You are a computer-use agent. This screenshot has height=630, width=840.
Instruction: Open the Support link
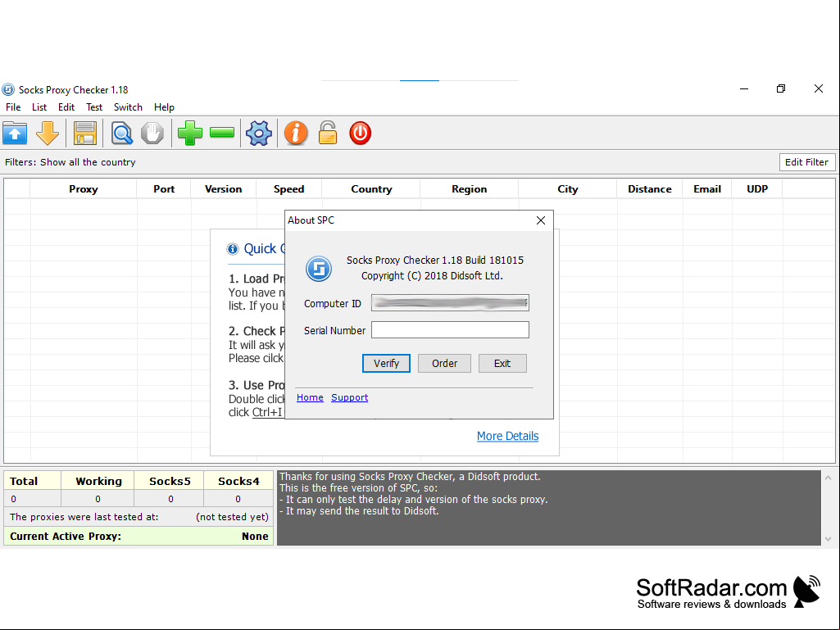click(x=349, y=397)
